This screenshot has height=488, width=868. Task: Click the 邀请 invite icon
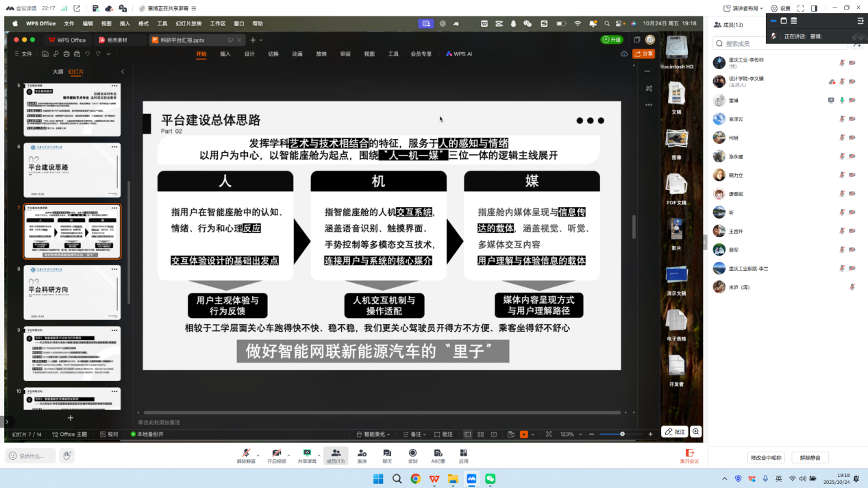[x=362, y=453]
